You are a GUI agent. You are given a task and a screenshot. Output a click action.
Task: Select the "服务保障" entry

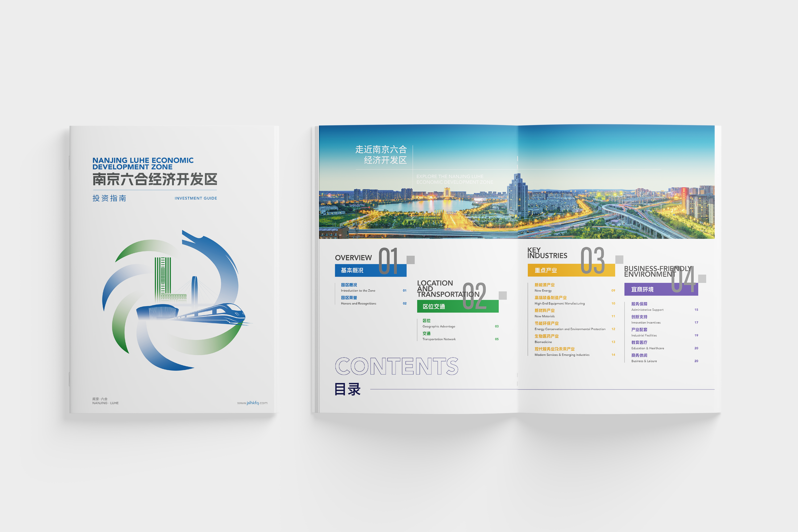click(639, 304)
